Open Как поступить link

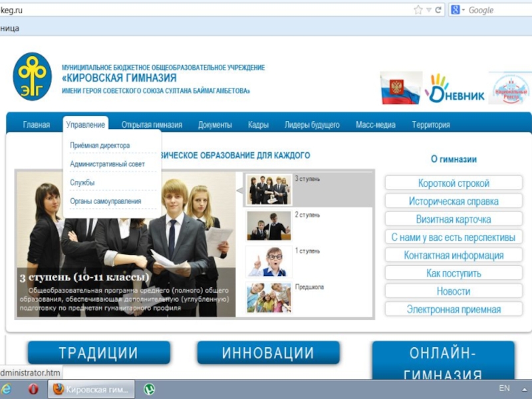click(454, 273)
